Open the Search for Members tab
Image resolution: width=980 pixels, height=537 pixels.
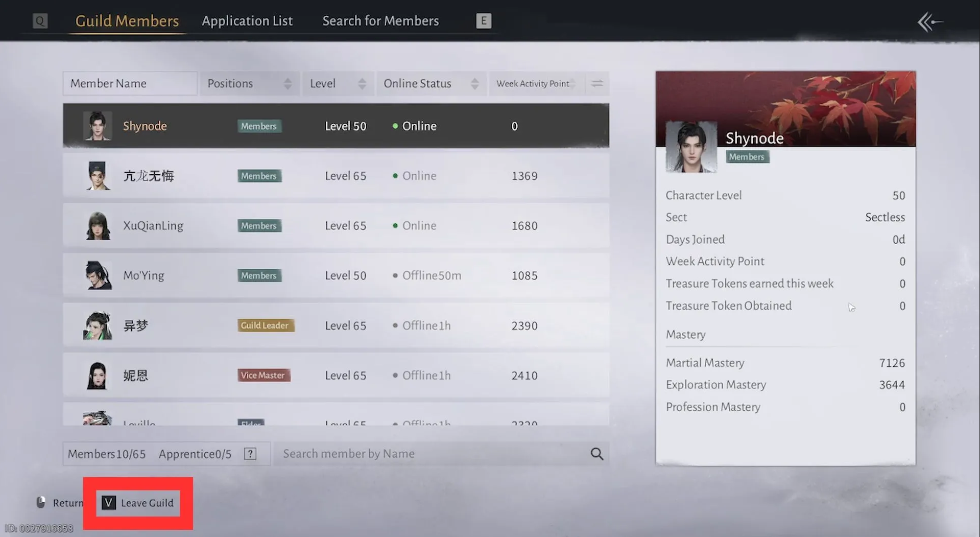pyautogui.click(x=380, y=21)
